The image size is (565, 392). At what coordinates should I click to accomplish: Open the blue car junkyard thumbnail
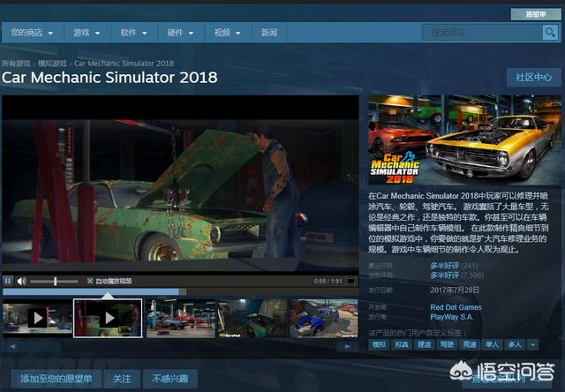324,318
